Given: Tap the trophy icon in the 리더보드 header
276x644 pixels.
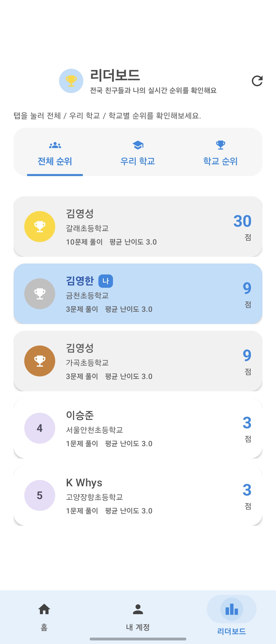Looking at the screenshot, I should [x=71, y=81].
